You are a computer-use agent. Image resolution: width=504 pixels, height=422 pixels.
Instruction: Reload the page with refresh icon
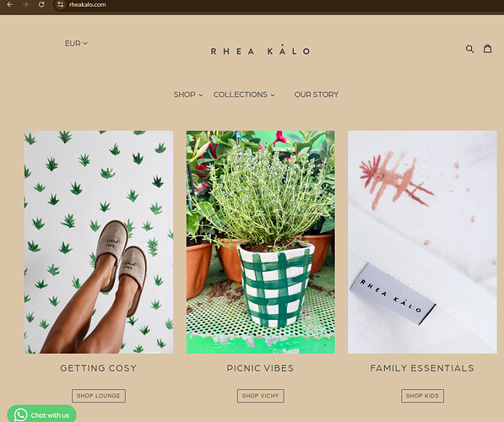[41, 4]
